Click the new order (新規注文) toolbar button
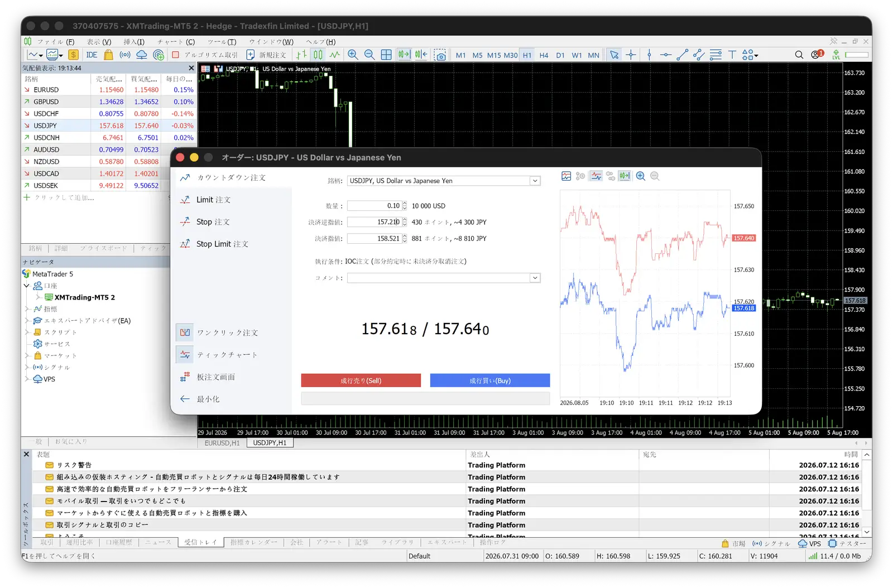The height and width of the screenshot is (588, 893). [266, 55]
